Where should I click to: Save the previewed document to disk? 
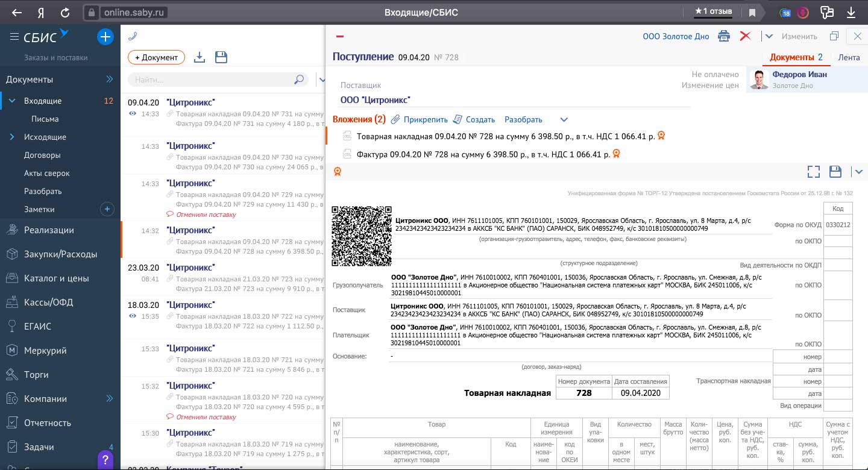[835, 172]
